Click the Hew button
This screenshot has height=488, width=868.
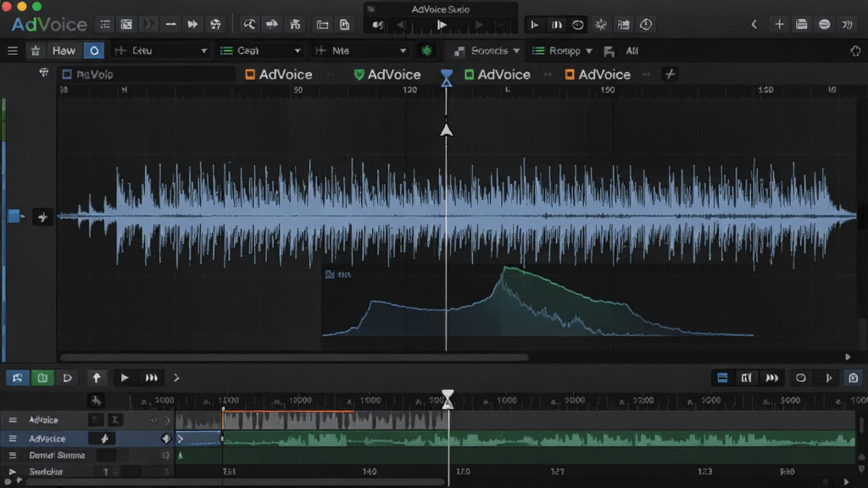(64, 51)
